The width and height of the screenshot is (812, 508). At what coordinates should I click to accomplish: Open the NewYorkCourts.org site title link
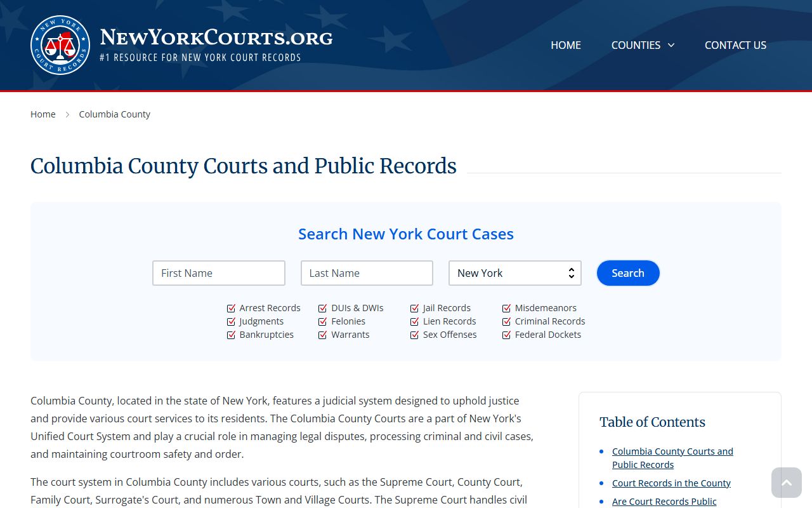(x=216, y=37)
